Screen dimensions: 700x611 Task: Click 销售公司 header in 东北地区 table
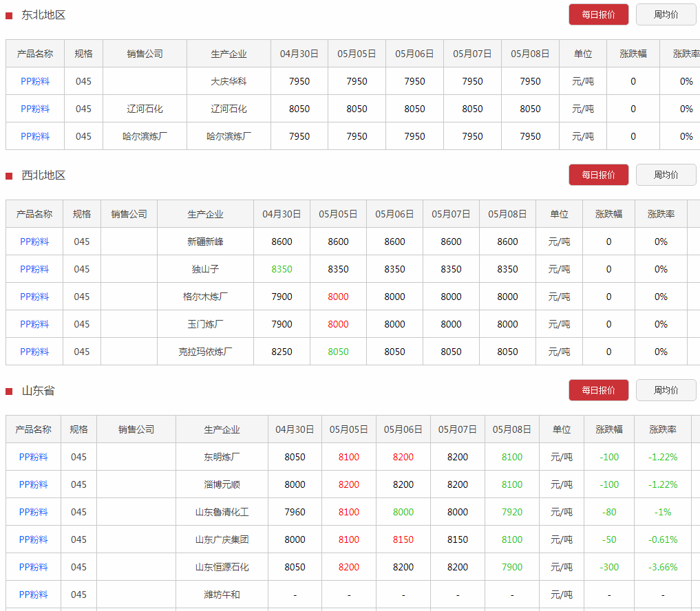tap(145, 54)
